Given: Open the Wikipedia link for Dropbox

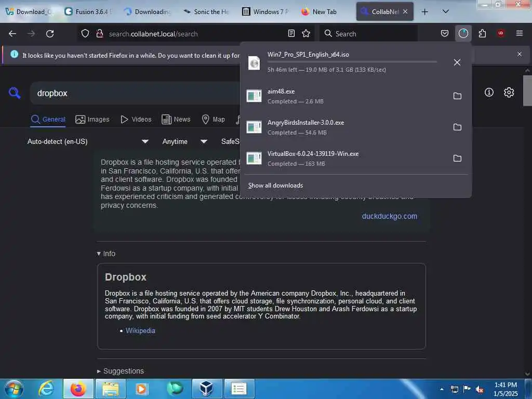Looking at the screenshot, I should (140, 331).
